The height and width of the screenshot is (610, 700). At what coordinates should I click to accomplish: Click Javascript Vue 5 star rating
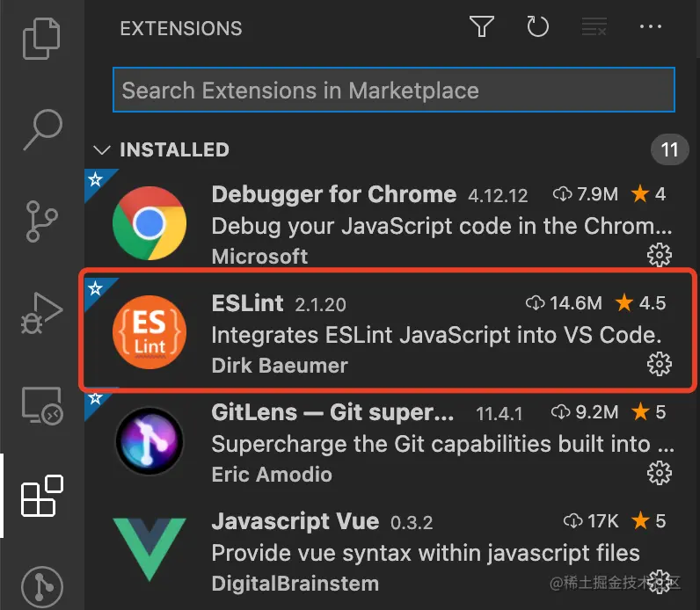point(649,520)
